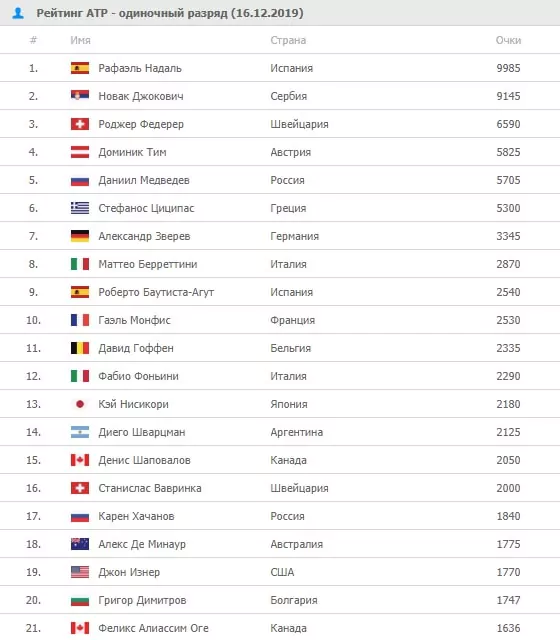Select Роберто Баутиста-Агут name

(x=156, y=292)
